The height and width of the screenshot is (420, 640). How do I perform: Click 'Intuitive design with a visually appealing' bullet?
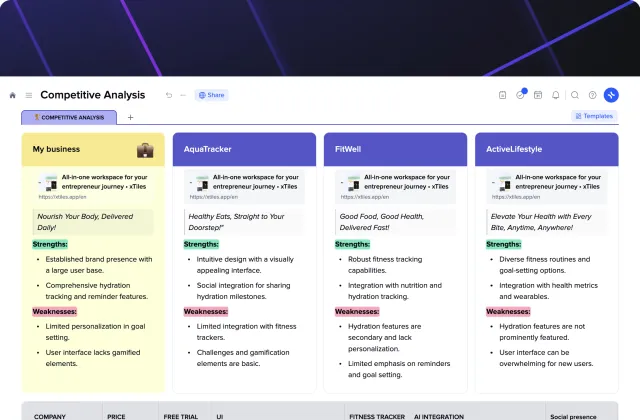coord(245,264)
